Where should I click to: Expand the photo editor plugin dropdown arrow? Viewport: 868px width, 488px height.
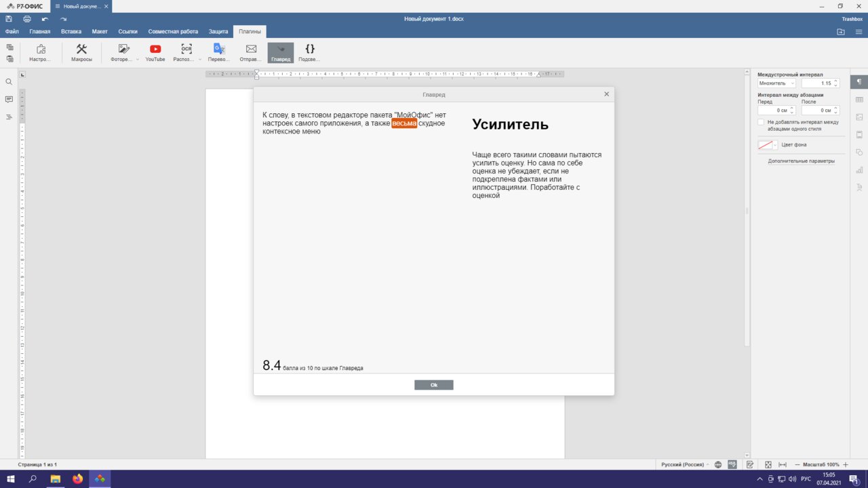coord(138,59)
